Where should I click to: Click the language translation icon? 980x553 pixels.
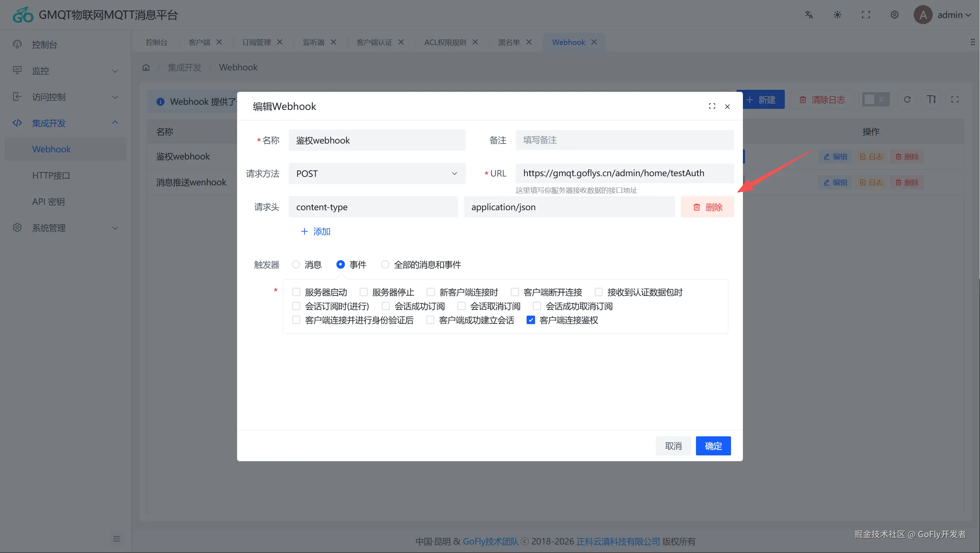click(x=809, y=15)
